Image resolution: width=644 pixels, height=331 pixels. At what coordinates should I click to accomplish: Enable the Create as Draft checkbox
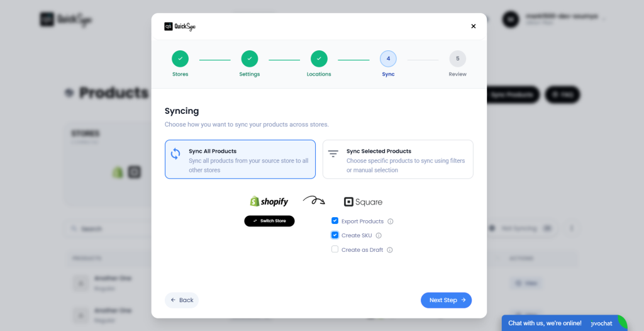[x=335, y=249]
